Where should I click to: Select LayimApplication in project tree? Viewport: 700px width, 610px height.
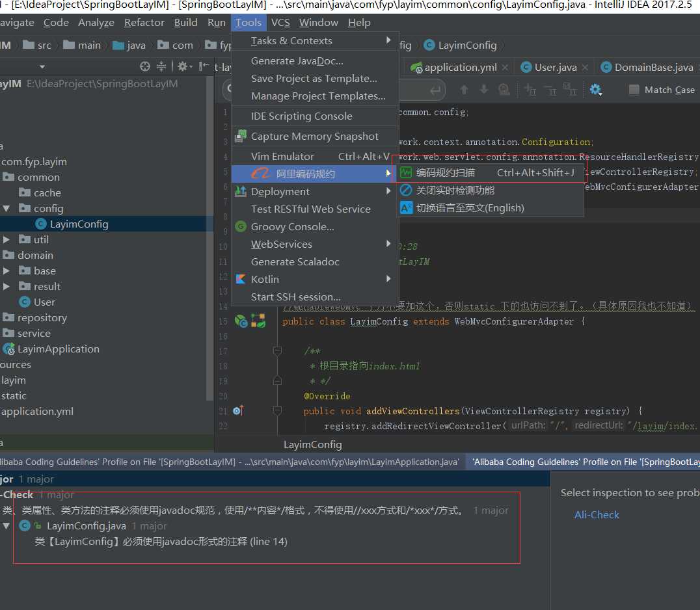pyautogui.click(x=51, y=349)
